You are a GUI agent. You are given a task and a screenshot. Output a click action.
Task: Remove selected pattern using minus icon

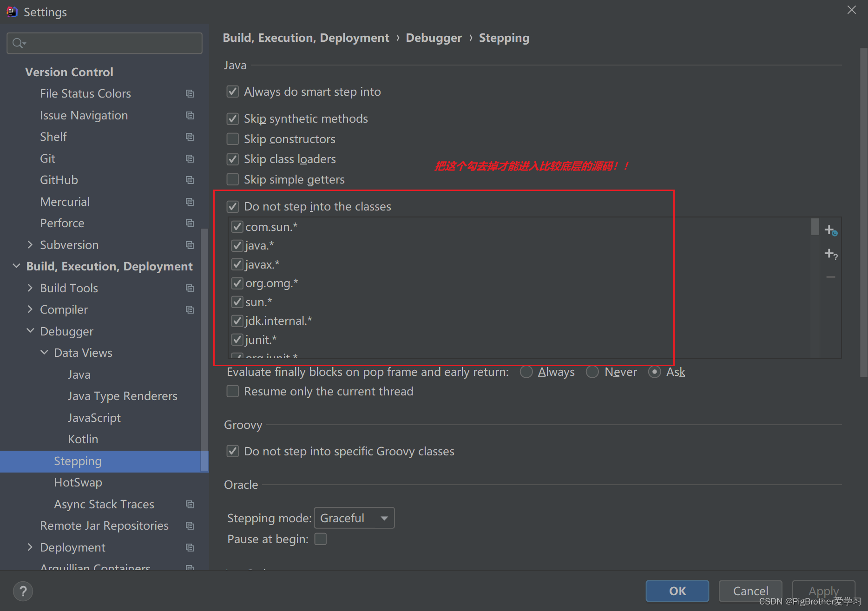point(830,276)
